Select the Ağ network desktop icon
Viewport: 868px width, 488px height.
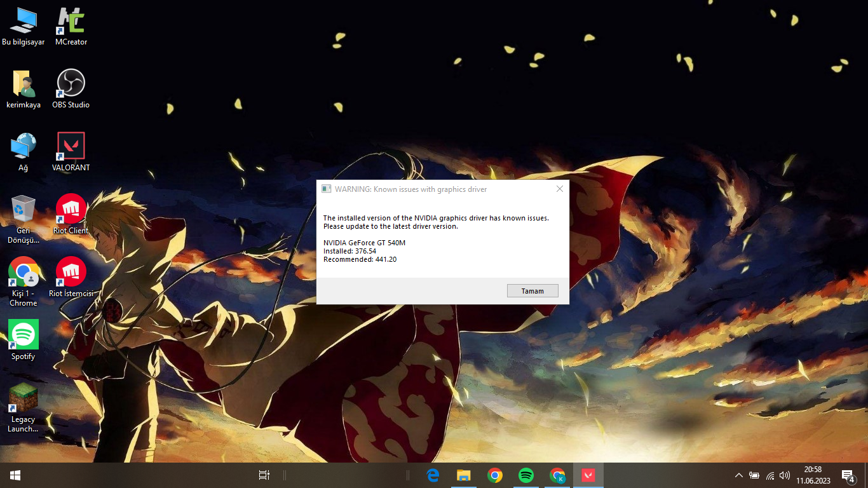[24, 152]
